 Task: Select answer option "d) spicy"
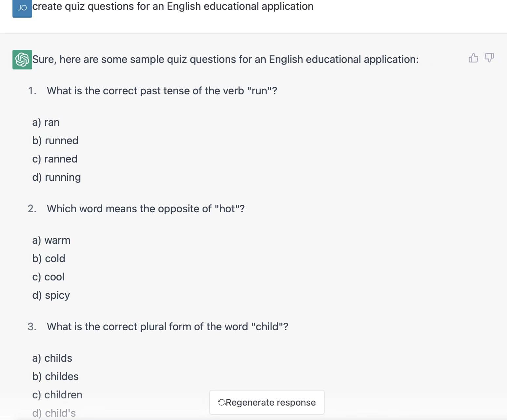(51, 295)
